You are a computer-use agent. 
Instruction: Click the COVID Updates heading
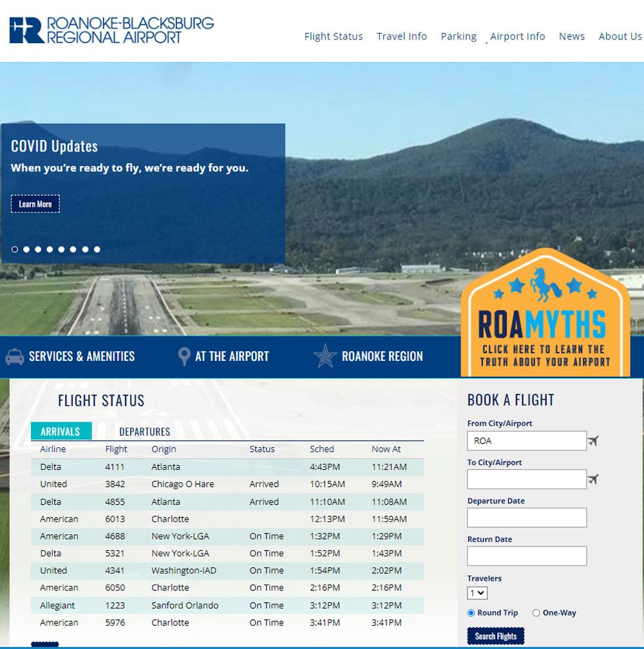click(x=54, y=146)
